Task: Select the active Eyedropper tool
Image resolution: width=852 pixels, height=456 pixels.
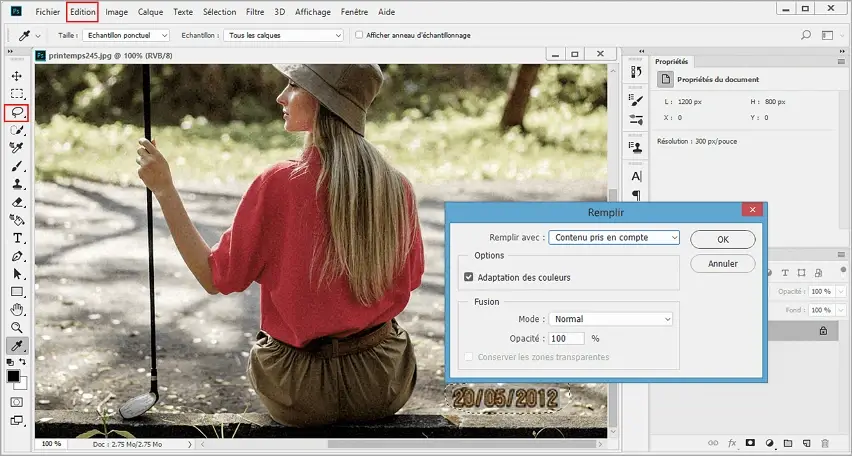Action: [x=17, y=346]
